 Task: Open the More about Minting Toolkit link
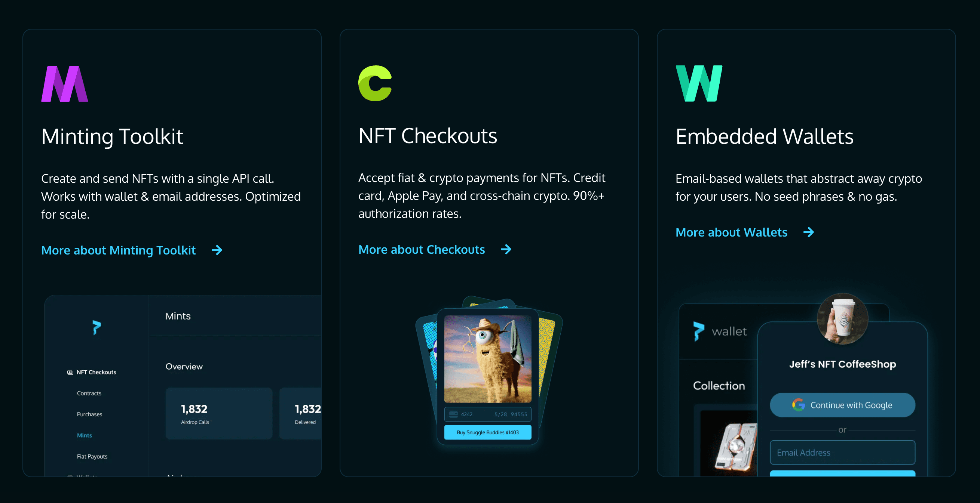tap(118, 250)
